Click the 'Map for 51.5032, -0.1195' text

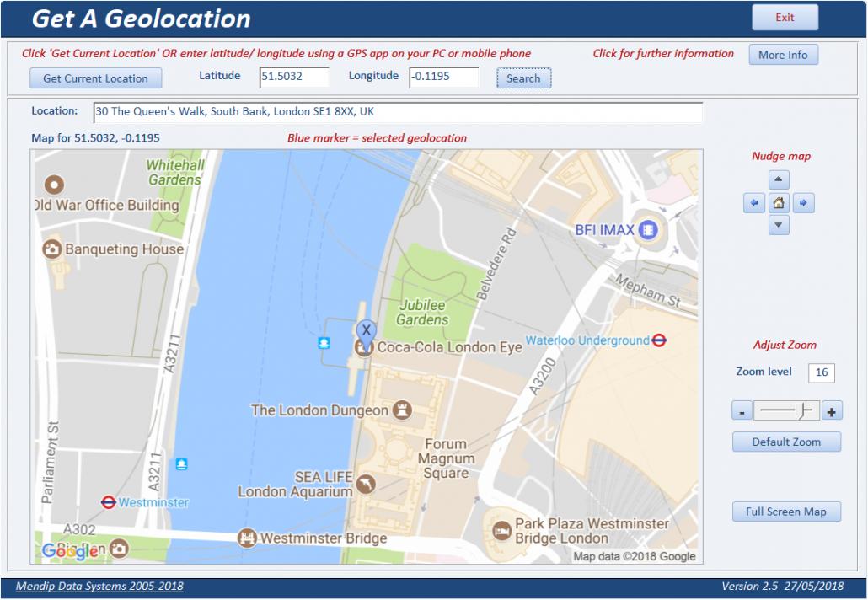95,138
